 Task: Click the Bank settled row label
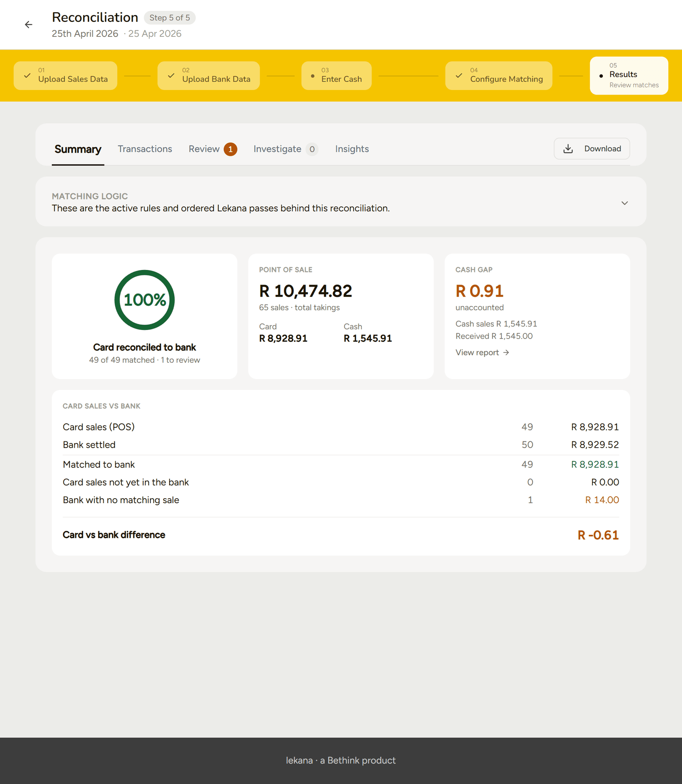tap(89, 445)
